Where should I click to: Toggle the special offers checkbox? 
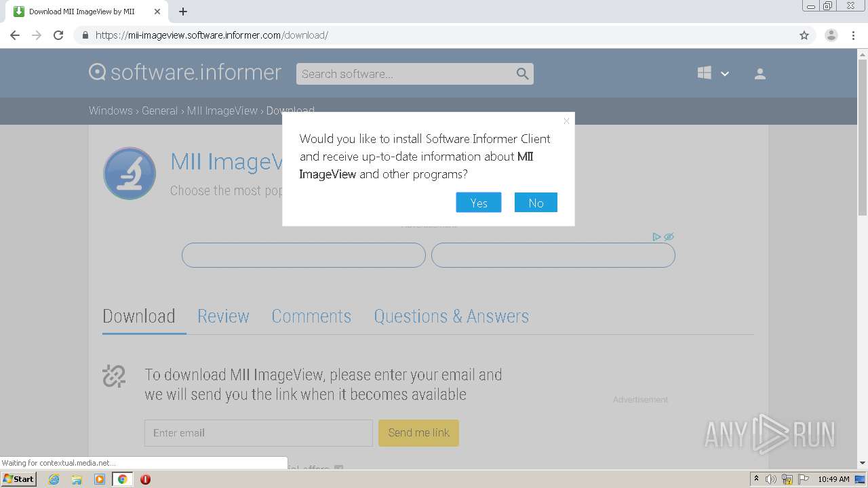point(339,468)
